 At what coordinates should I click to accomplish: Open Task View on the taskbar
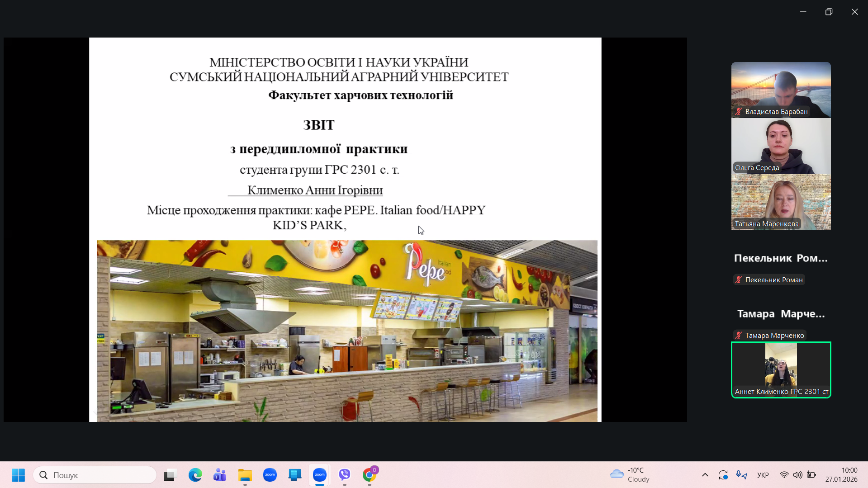(170, 475)
